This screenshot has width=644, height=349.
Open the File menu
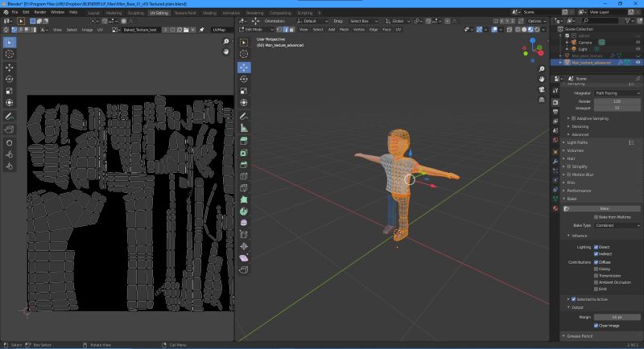click(14, 12)
